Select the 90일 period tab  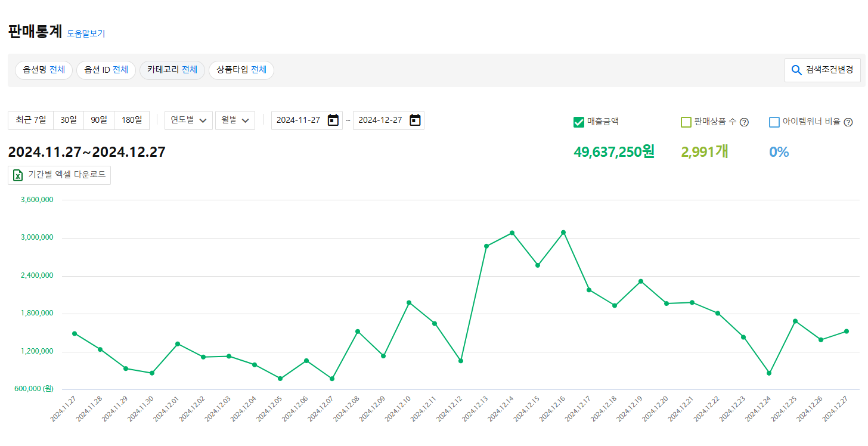tap(99, 120)
